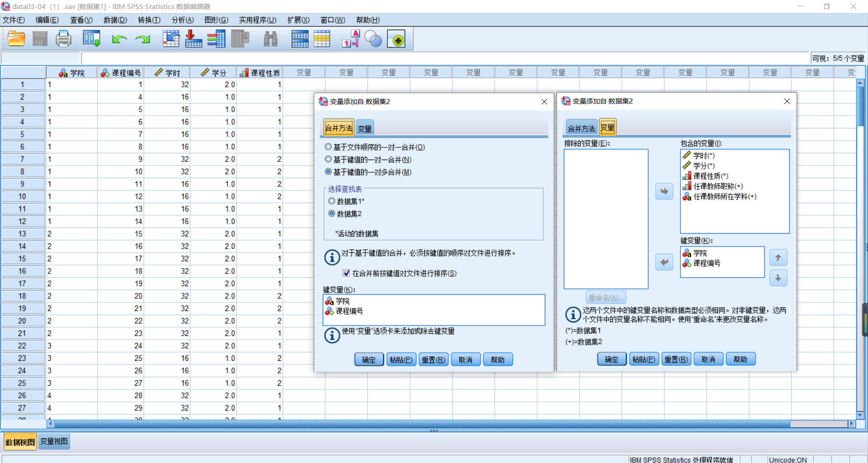Click 粘贴 in the left dialog
868x463 pixels.
click(x=401, y=359)
